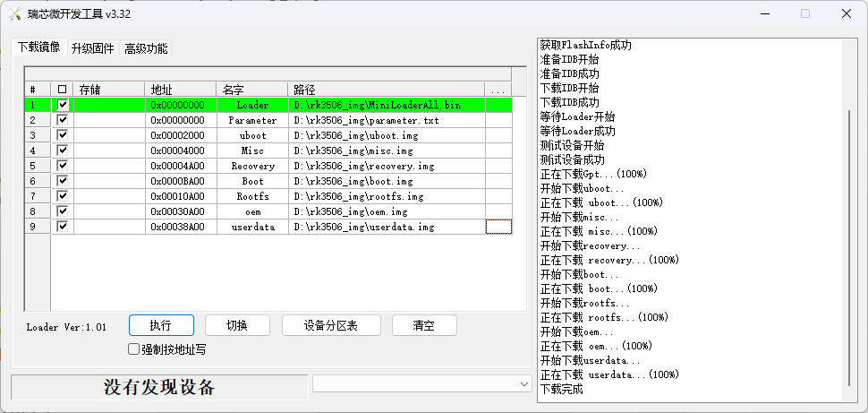
Task: Click the 清空 button
Action: click(x=424, y=325)
